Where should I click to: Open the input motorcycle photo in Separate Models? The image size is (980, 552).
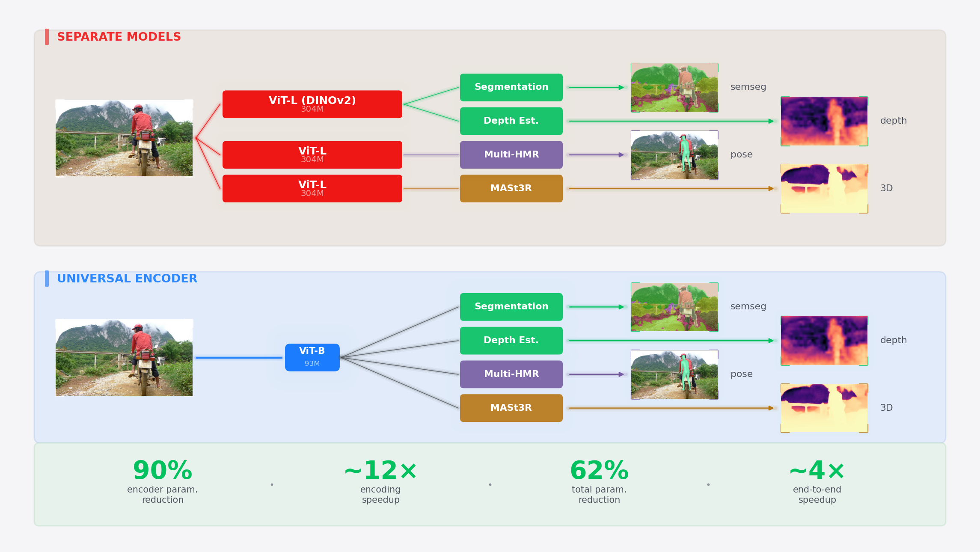124,138
